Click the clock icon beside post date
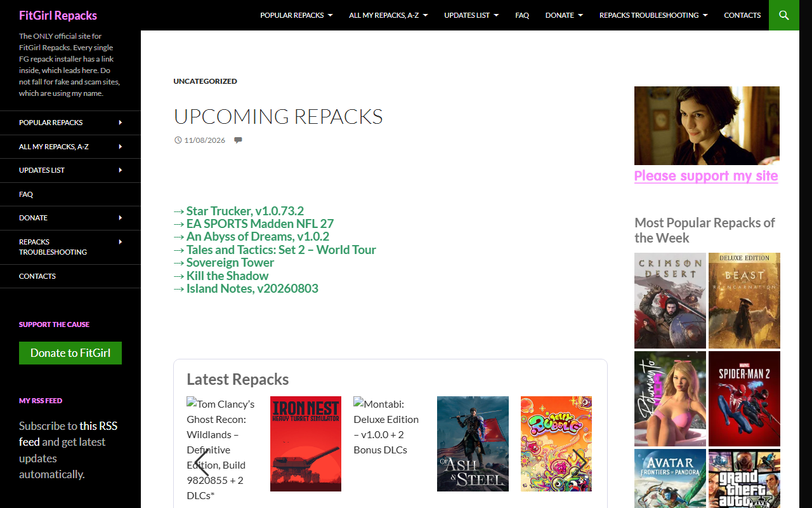The height and width of the screenshot is (508, 812). [178, 140]
